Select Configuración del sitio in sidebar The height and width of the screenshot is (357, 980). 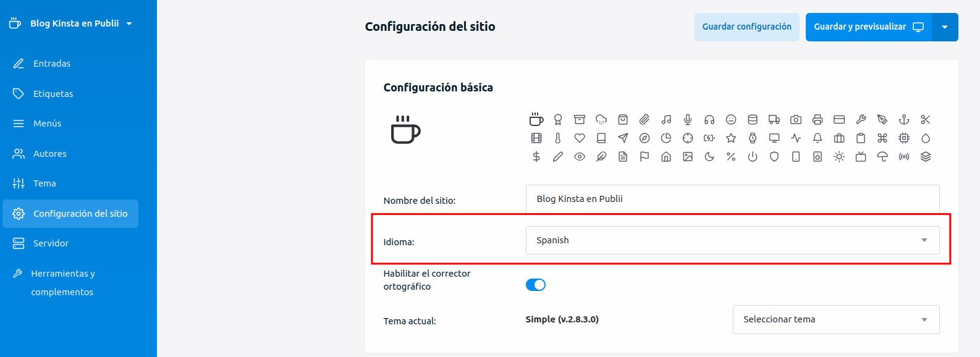click(x=70, y=214)
